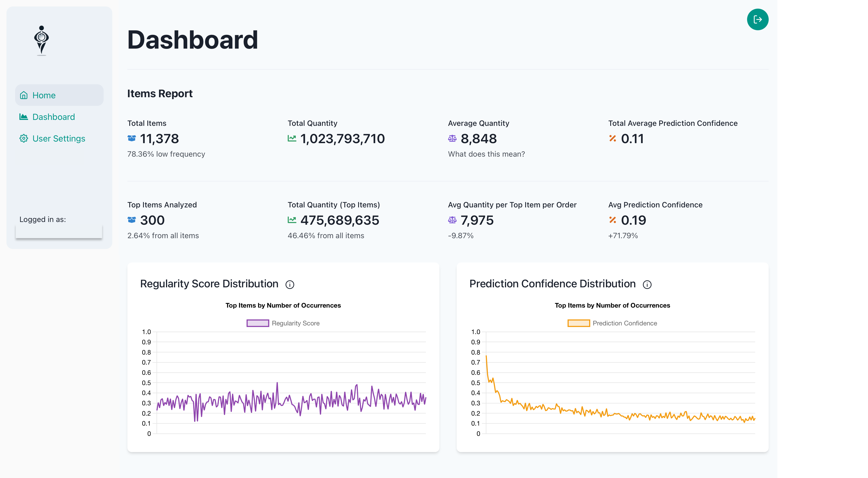868x478 pixels.
Task: Select the Home menu item
Action: coord(44,95)
